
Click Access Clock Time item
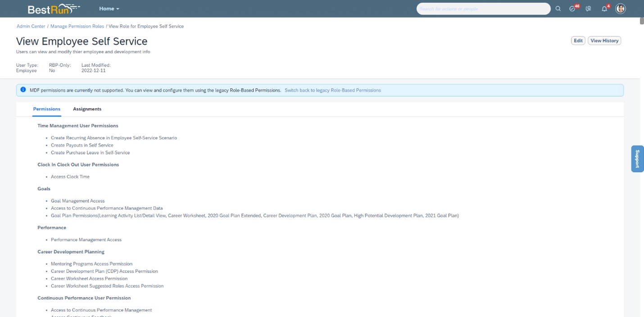(70, 177)
